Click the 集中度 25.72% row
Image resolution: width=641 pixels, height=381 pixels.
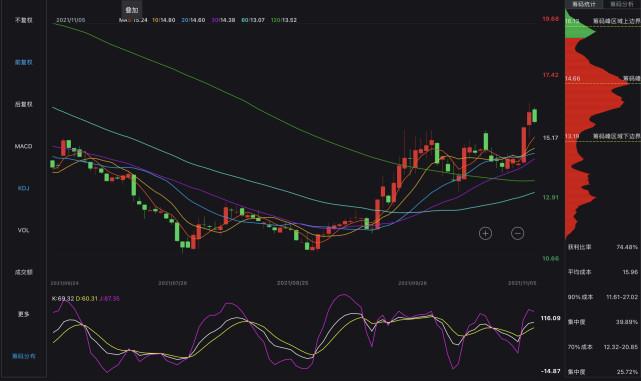(x=603, y=372)
